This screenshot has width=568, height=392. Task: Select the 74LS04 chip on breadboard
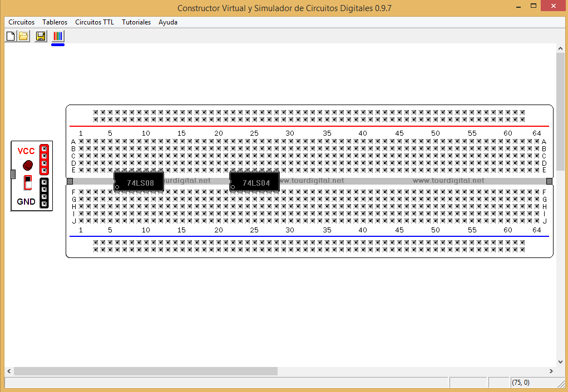tap(254, 182)
